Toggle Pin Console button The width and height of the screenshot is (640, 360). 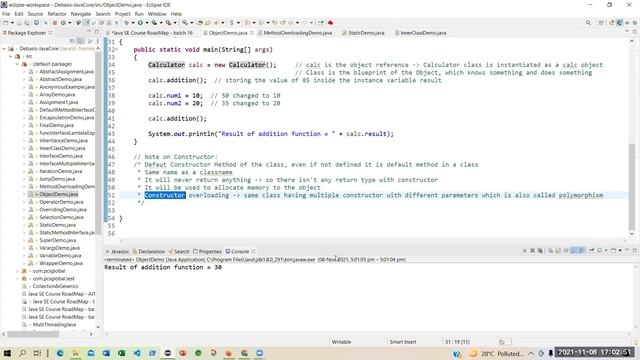coord(591,251)
